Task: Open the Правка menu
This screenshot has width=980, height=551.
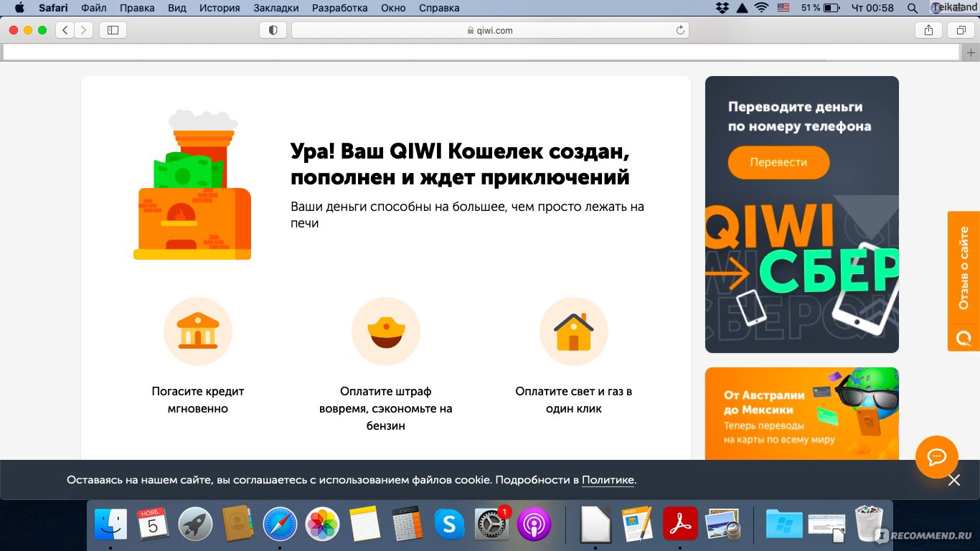Action: 136,8
